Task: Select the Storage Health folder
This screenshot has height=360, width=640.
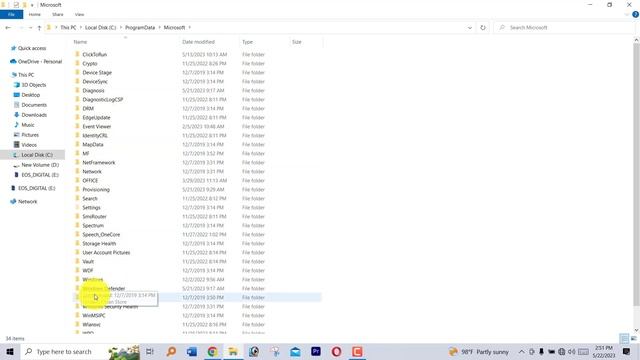Action: 99,244
